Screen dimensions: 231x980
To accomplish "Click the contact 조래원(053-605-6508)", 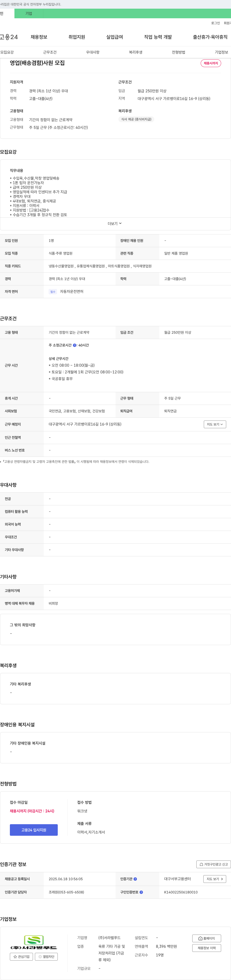I will (x=66, y=892).
